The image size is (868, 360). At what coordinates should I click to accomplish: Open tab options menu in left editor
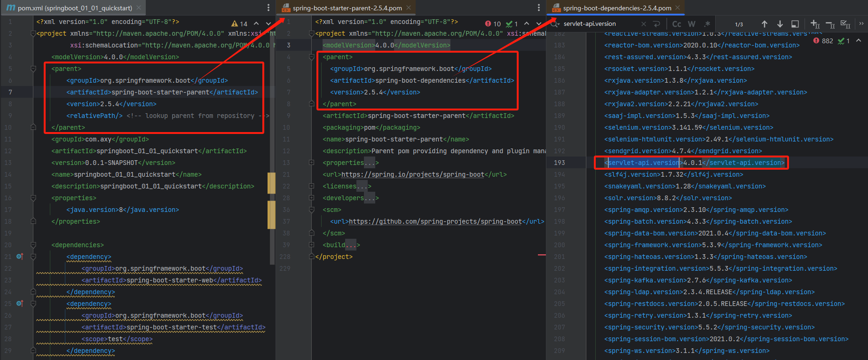[268, 8]
